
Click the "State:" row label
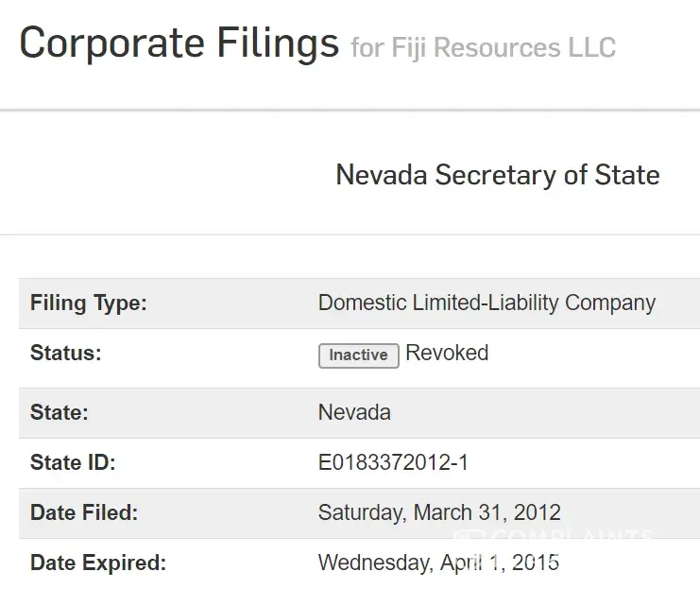point(59,413)
